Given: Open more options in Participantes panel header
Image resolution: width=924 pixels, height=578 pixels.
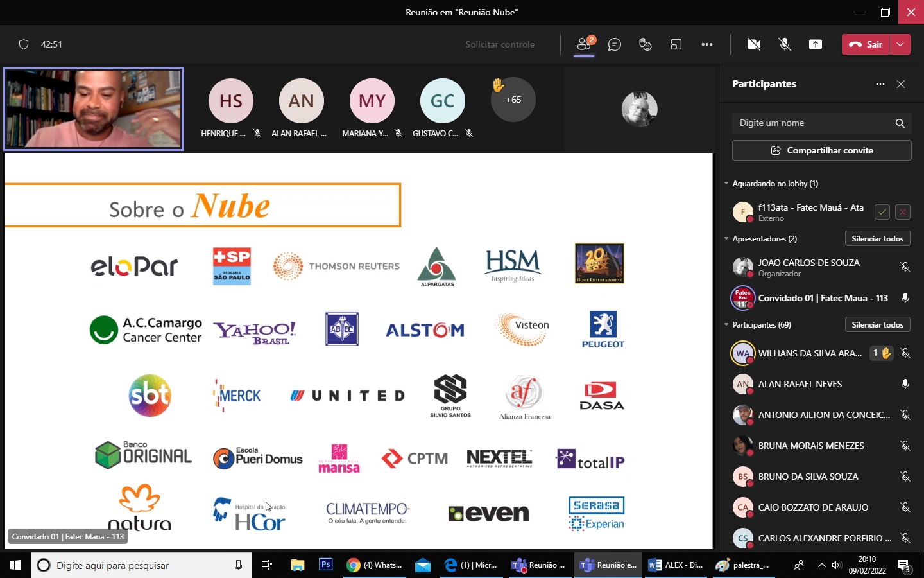Looking at the screenshot, I should coord(880,84).
